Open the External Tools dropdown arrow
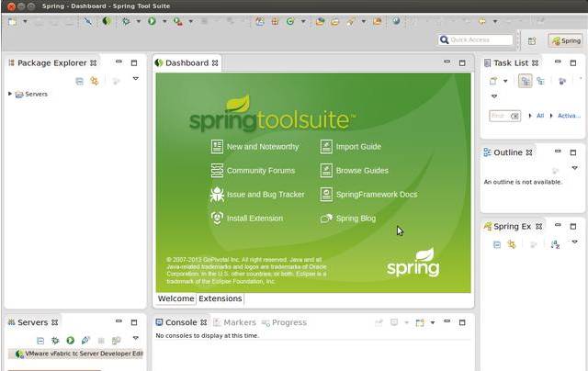The height and width of the screenshot is (371, 588). [190, 22]
